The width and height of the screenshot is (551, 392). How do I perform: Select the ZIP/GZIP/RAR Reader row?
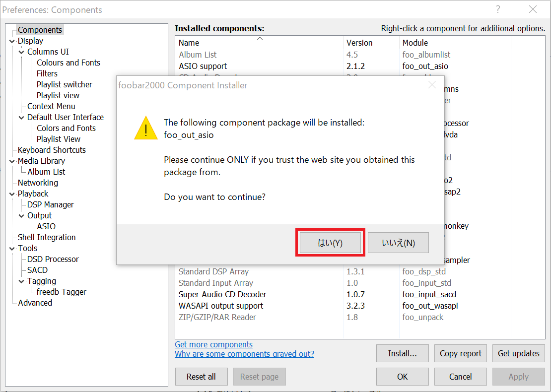(360, 317)
